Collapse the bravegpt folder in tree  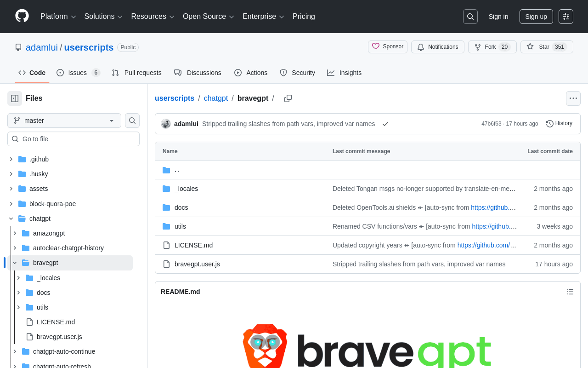click(15, 263)
